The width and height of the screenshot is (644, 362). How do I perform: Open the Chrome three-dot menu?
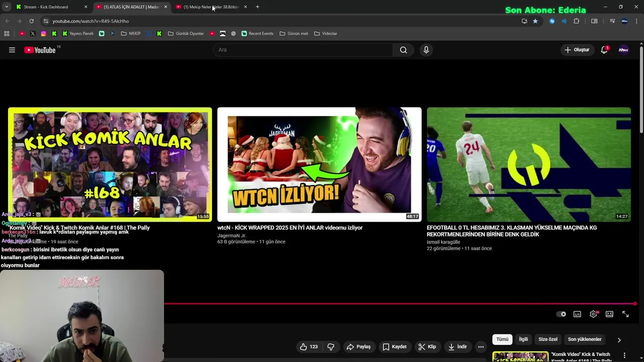point(637,21)
